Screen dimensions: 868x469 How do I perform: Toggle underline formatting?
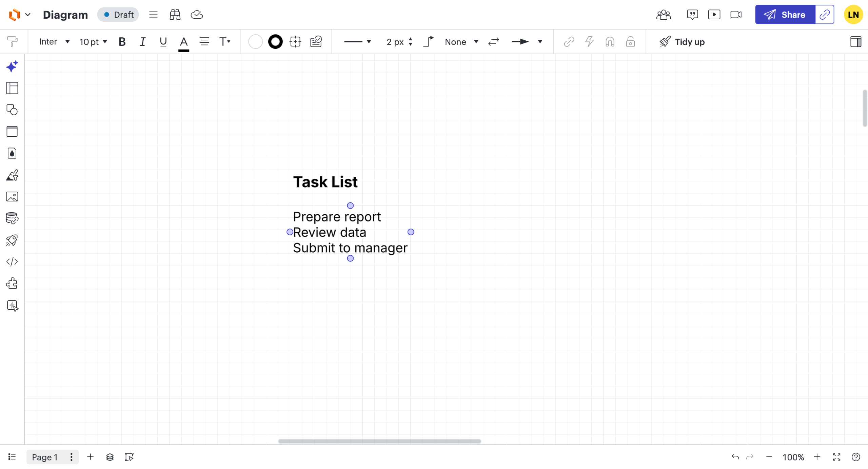coord(163,42)
